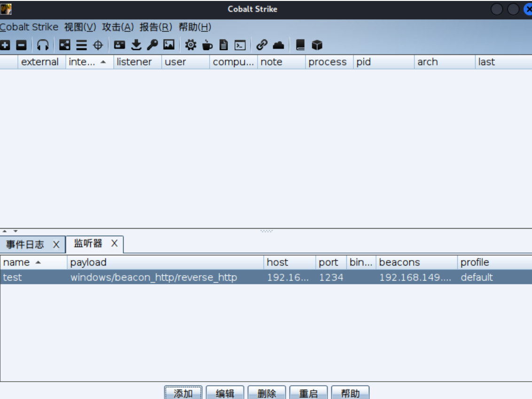Open the 报告(R) menu

[x=156, y=27]
